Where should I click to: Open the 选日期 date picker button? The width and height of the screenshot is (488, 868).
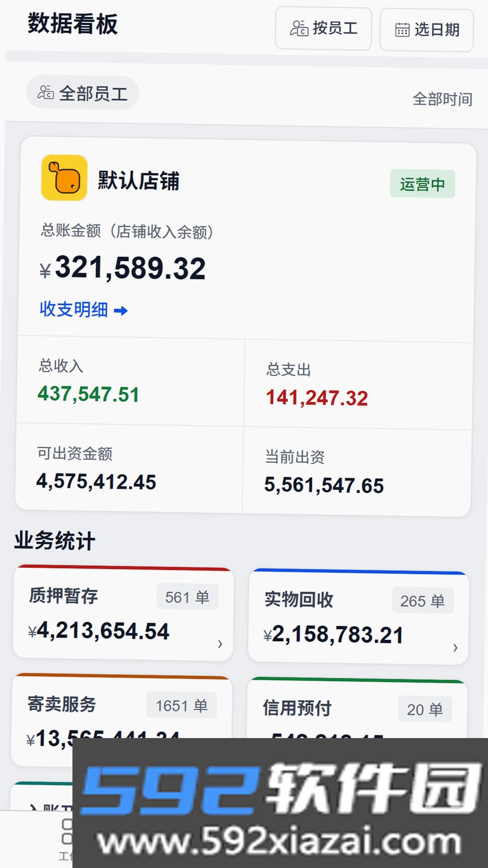tap(426, 30)
